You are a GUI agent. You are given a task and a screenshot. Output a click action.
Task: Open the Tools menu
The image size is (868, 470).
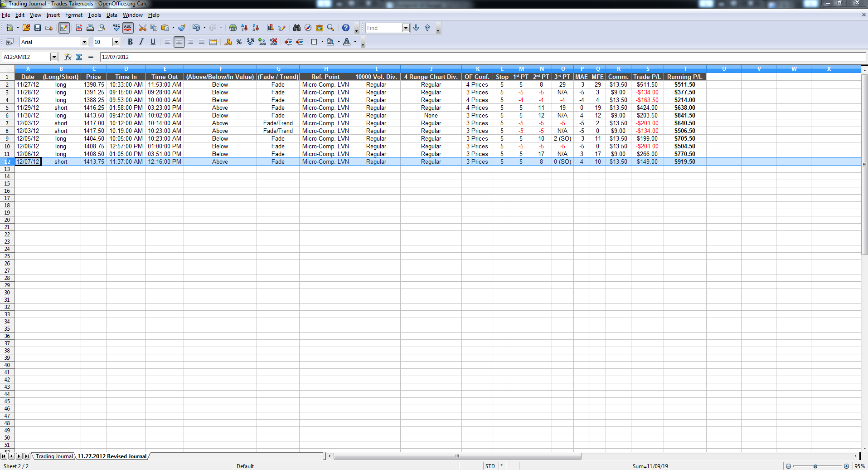tap(94, 15)
